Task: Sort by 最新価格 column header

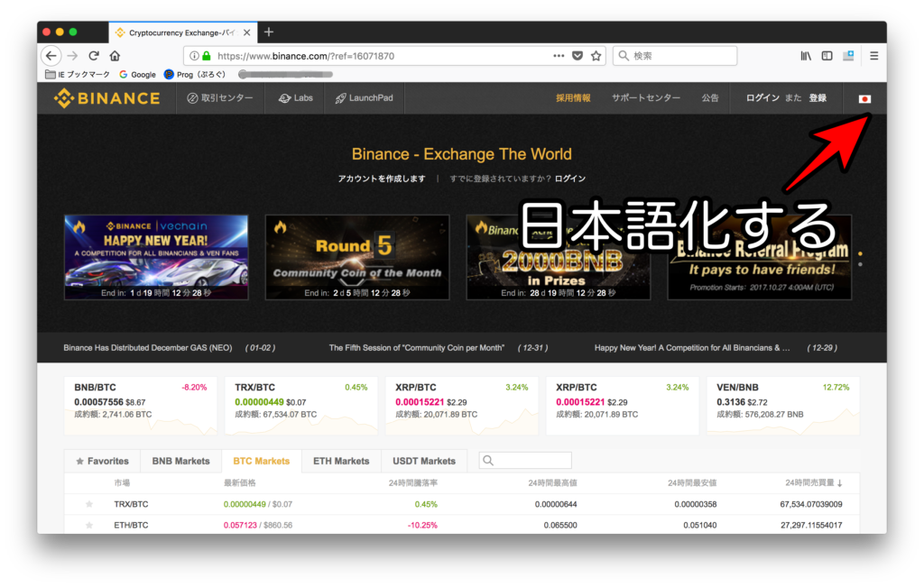Action: [x=240, y=482]
